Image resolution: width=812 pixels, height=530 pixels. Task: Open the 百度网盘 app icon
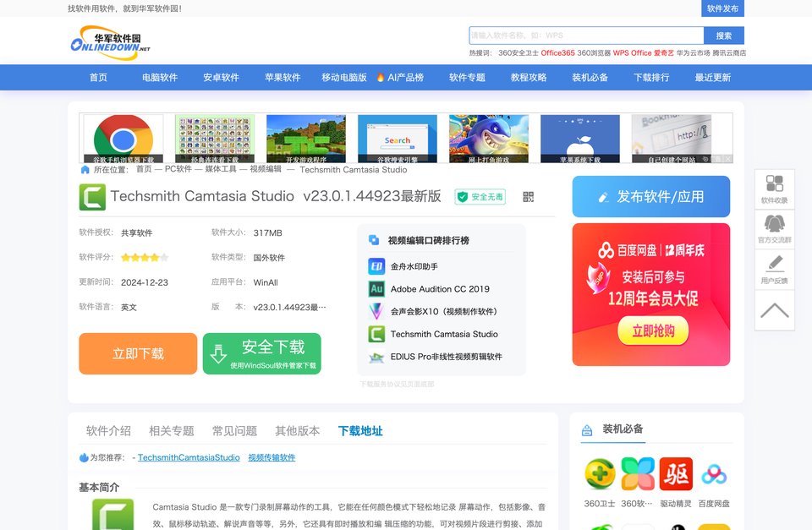pyautogui.click(x=714, y=474)
